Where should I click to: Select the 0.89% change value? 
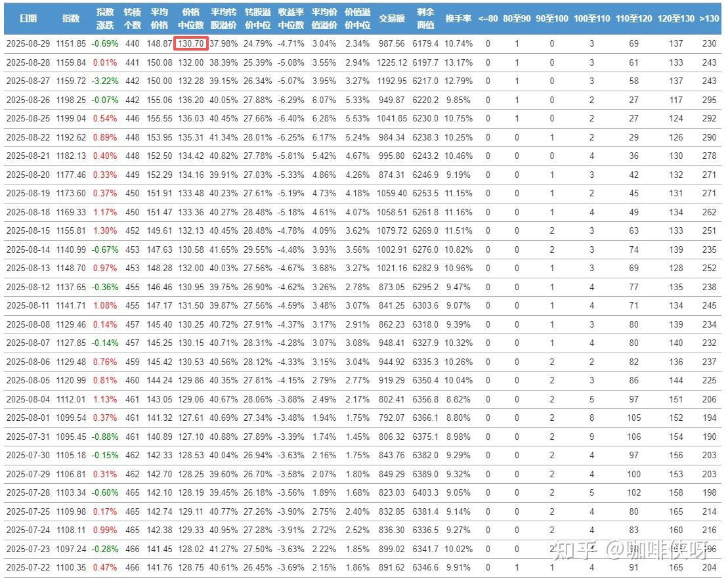pyautogui.click(x=105, y=137)
